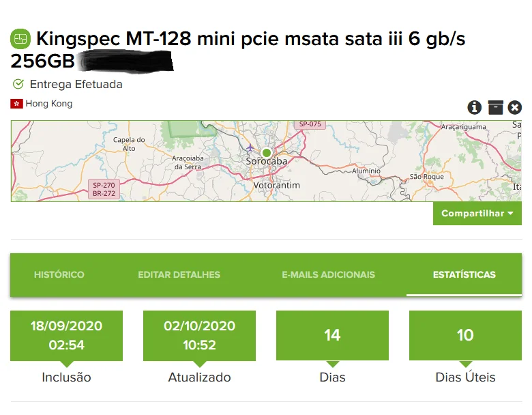Select the E-mails Adicionais tab
Screen dimensions: 532x415
(328, 274)
